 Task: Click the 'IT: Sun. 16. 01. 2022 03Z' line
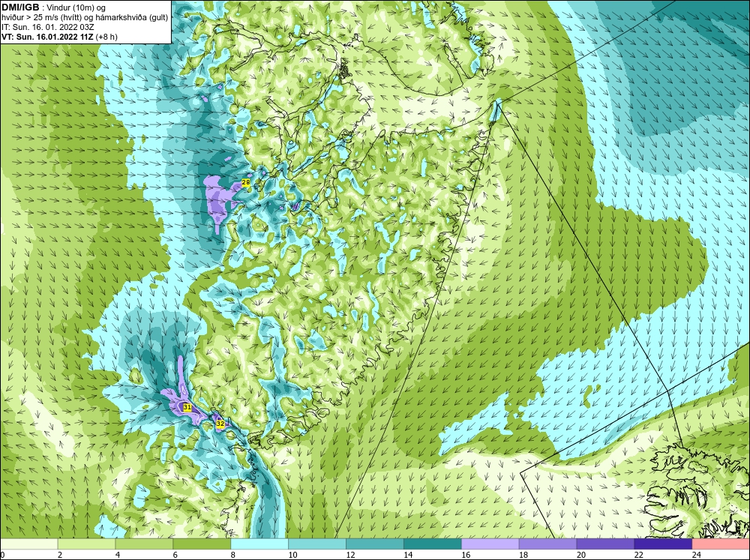(48, 27)
